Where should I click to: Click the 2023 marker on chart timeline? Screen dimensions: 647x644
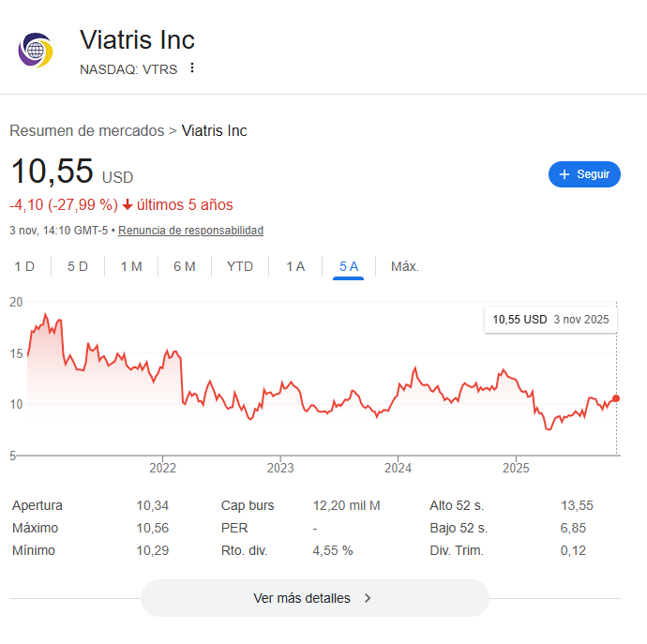pos(280,467)
